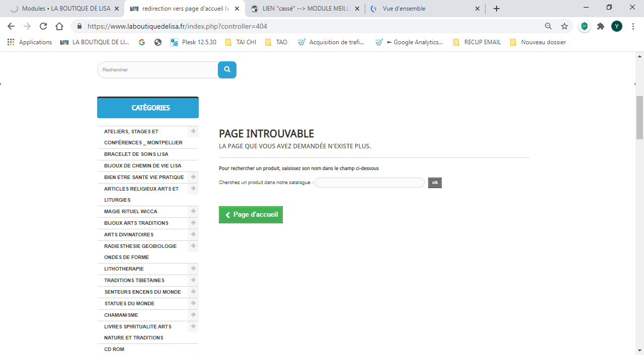Open Google Analytics bookmark
Screen dimensions: 644x355
pos(409,42)
